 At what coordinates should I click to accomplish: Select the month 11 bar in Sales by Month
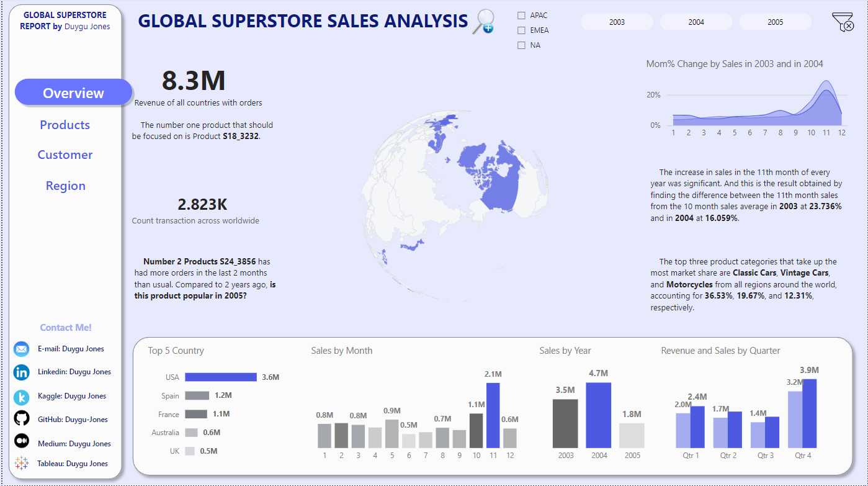493,415
